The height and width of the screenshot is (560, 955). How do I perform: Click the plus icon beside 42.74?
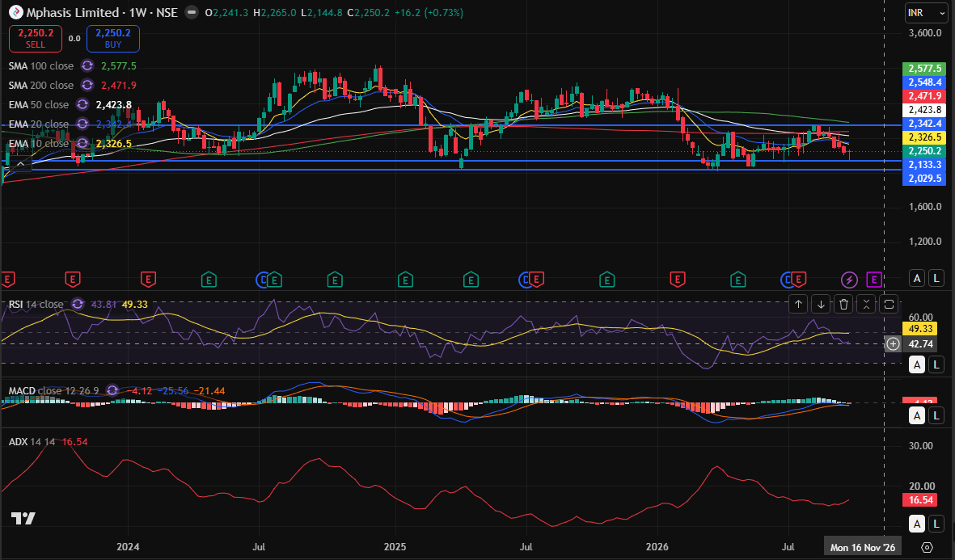893,344
